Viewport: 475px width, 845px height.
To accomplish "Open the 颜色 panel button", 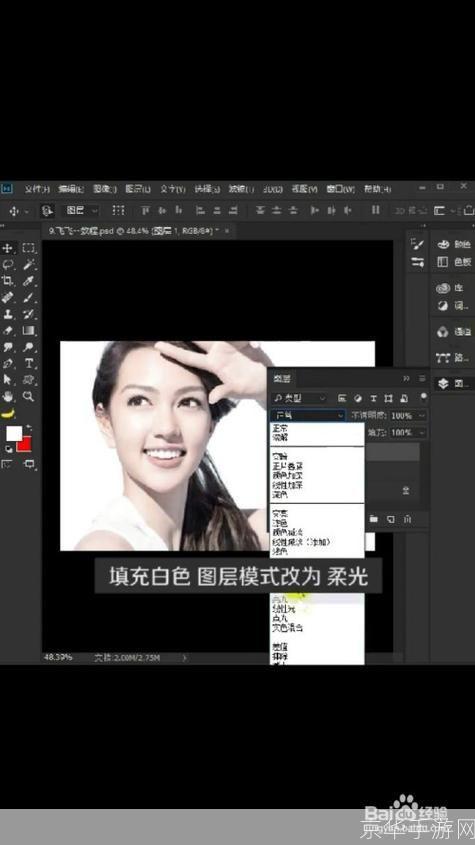I will coord(453,244).
